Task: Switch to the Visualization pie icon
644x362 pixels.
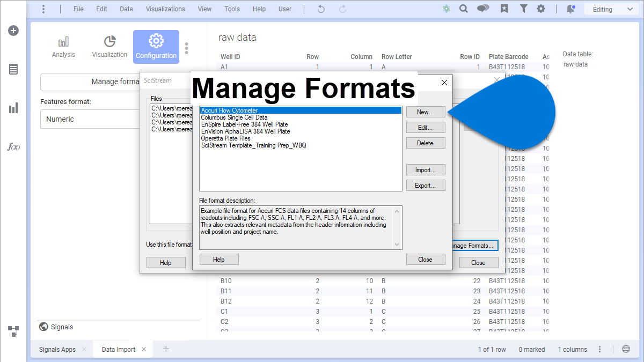Action: coord(109,47)
